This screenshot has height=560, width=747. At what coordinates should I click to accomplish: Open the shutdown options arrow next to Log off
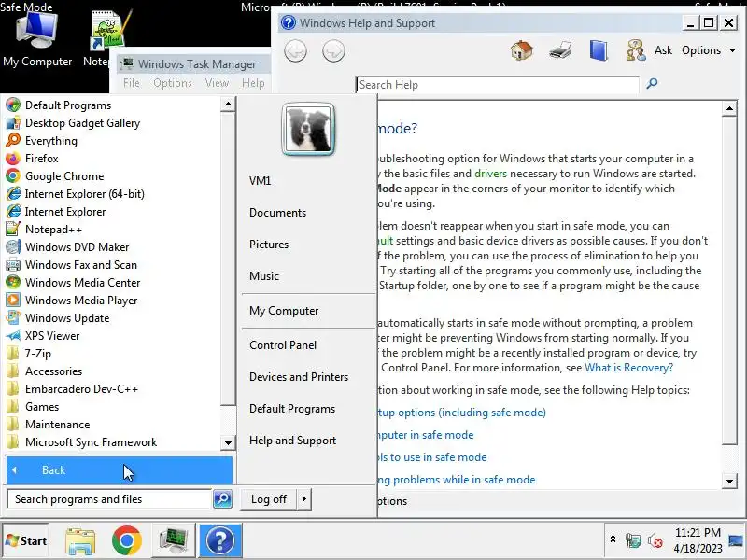[304, 499]
